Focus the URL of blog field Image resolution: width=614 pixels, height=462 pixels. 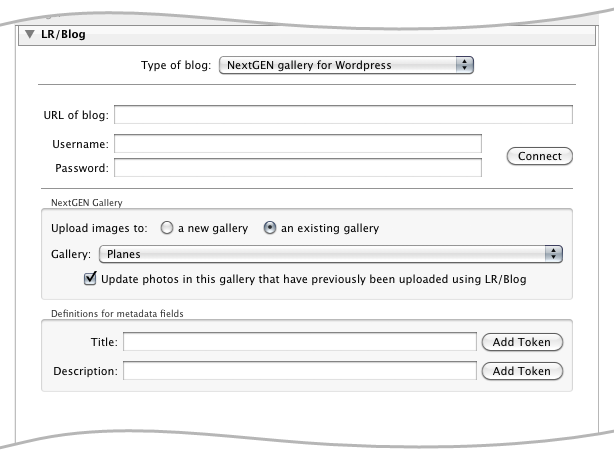coord(343,115)
